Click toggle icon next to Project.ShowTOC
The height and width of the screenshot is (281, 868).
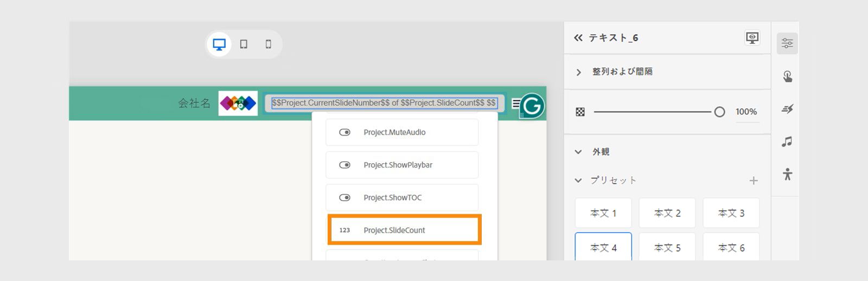click(344, 197)
